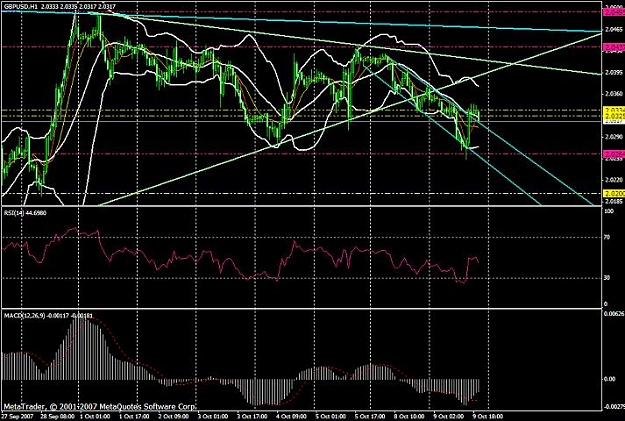Viewport: 625px width, 421px height.
Task: Click the pink 2.0264 price level tag
Action: (x=614, y=154)
